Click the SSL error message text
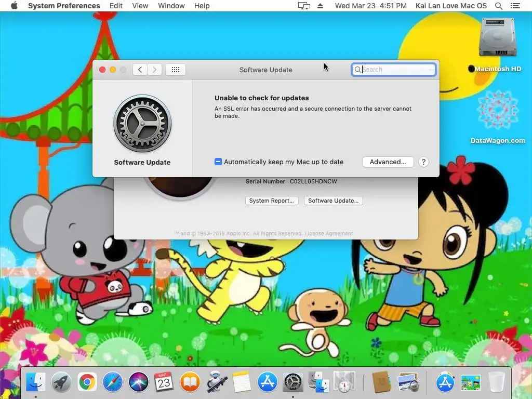 pyautogui.click(x=313, y=112)
